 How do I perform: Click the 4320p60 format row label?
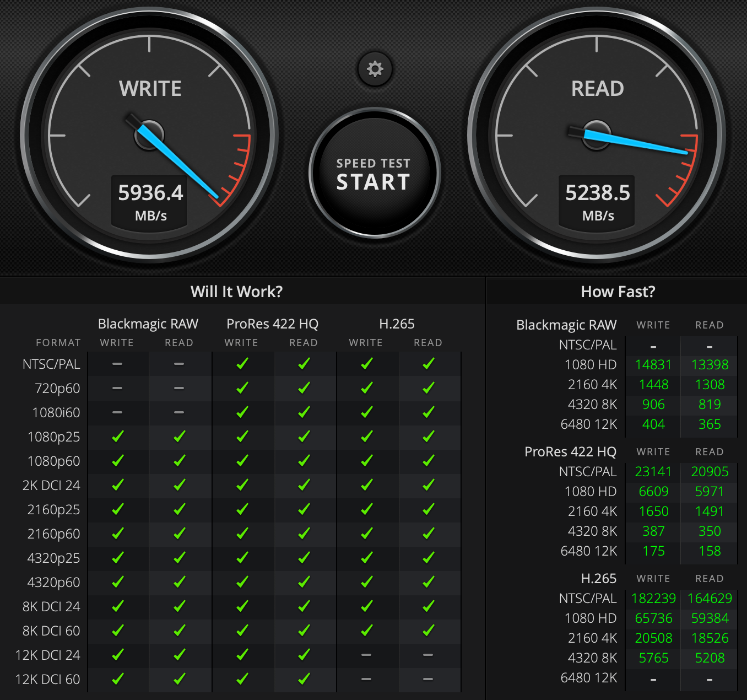[x=54, y=583]
